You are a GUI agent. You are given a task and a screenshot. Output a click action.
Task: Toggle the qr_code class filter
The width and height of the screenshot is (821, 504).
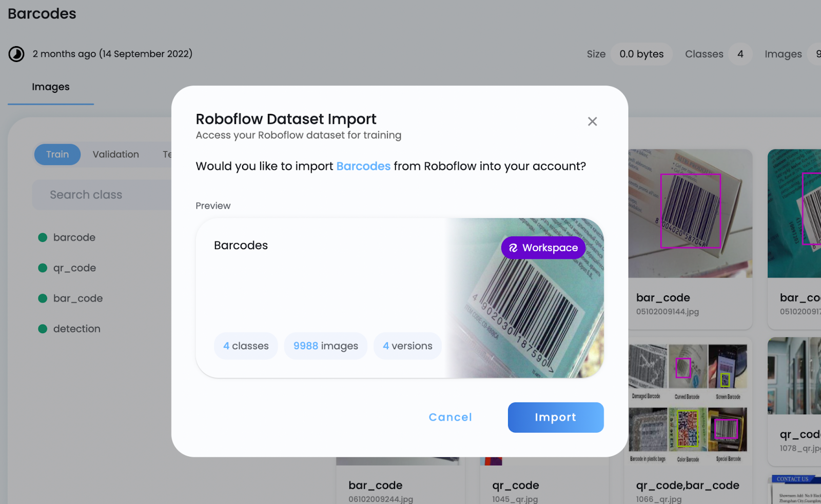click(67, 268)
